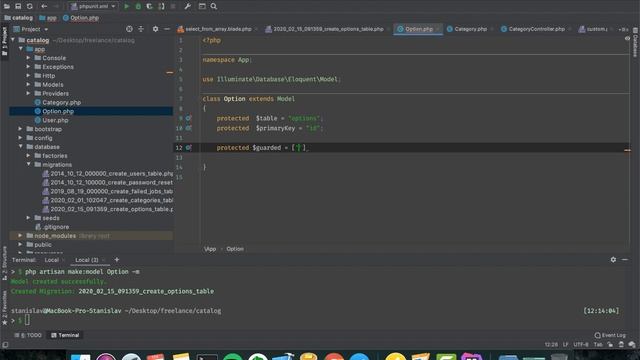Expand the Http folder
The width and height of the screenshot is (640, 360).
pyautogui.click(x=29, y=76)
